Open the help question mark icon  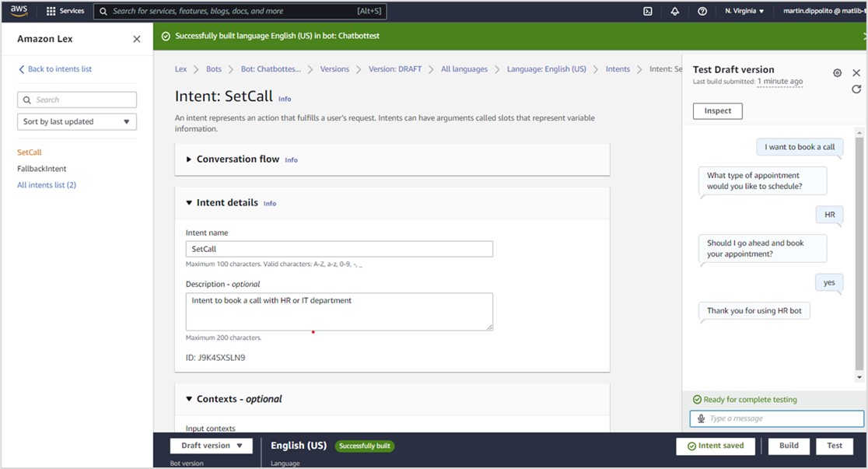(702, 11)
